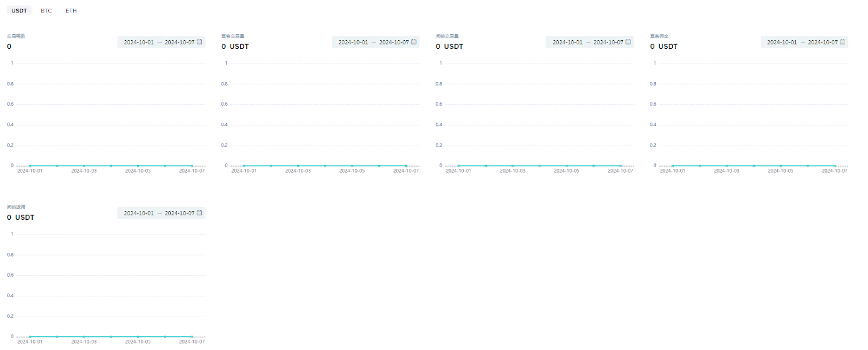Select 2024-10-05 data point on 直客佣金 chart
The height and width of the screenshot is (350, 868).
coord(781,166)
